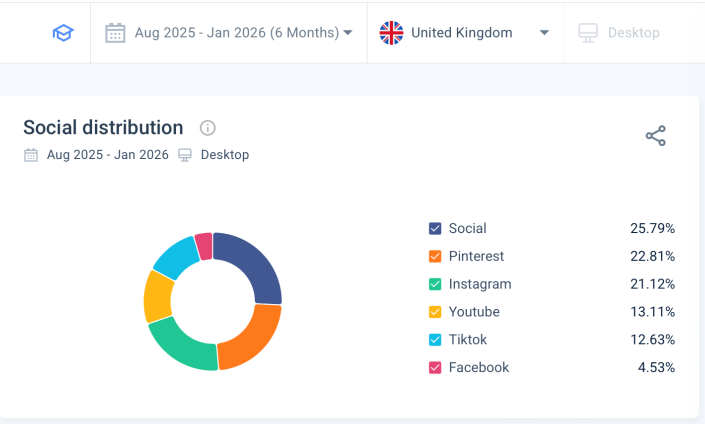Click the graduation cap education icon
Screen dimensions: 705x424
tap(63, 33)
